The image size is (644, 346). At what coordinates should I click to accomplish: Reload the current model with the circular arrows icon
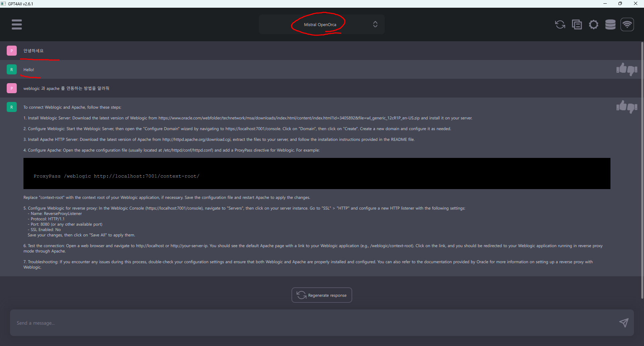(560, 24)
